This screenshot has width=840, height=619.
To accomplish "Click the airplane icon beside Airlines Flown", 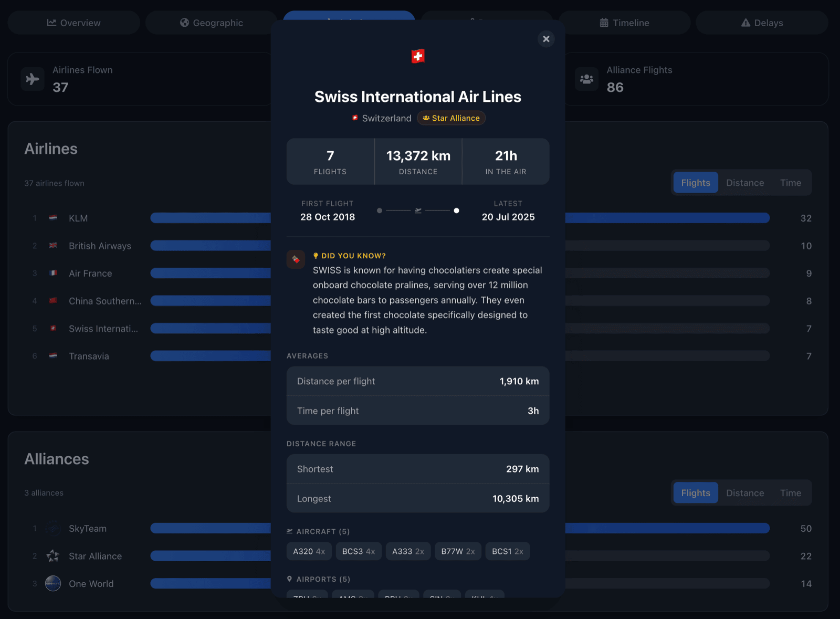I will pyautogui.click(x=33, y=79).
